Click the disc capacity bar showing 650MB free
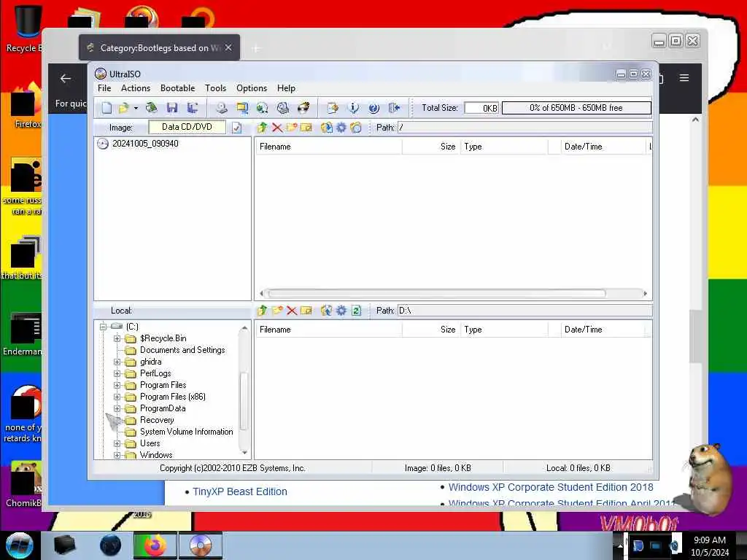Screen dimensions: 747x560 576,108
